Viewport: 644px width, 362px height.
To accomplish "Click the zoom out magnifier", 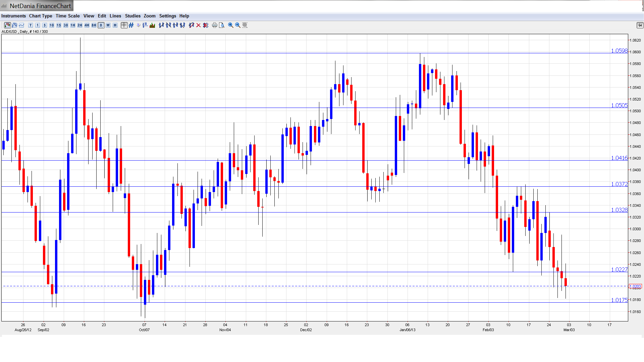I will tap(238, 25).
